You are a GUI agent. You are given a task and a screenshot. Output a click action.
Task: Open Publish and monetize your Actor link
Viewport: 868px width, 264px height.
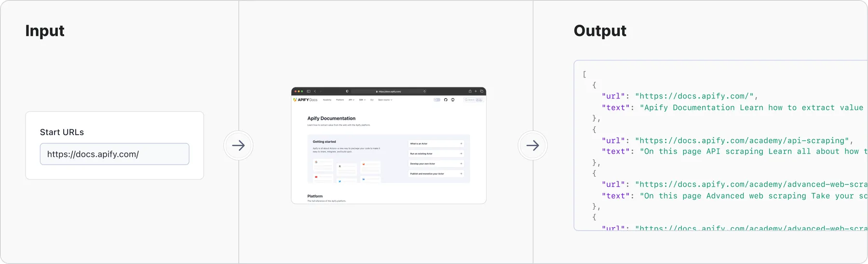pos(436,174)
